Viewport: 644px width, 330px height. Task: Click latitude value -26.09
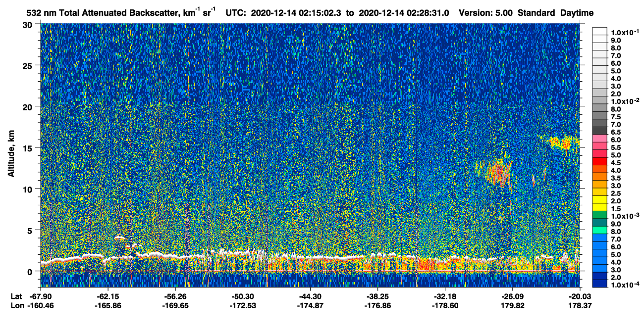(512, 296)
